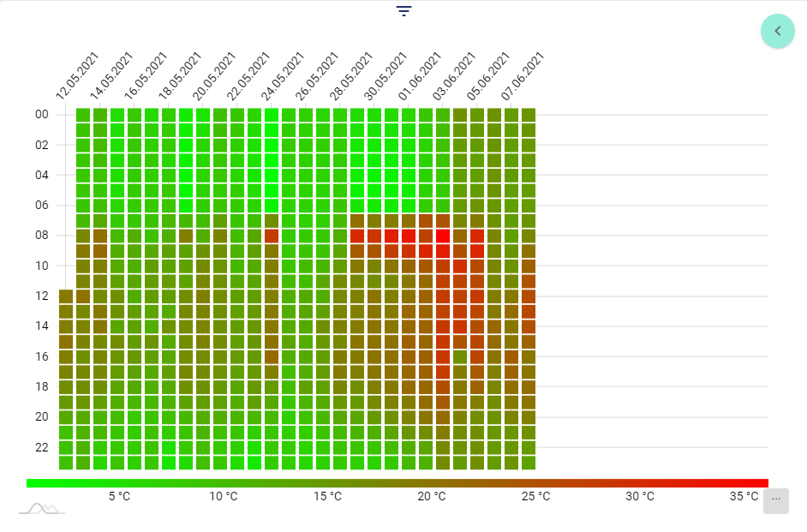The image size is (807, 532).
Task: Click the hour 00 row label
Action: pyautogui.click(x=41, y=115)
